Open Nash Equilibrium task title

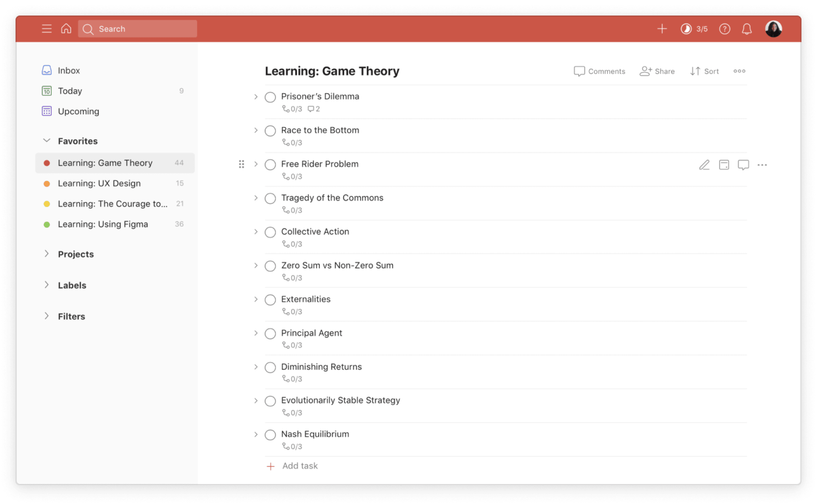point(315,434)
